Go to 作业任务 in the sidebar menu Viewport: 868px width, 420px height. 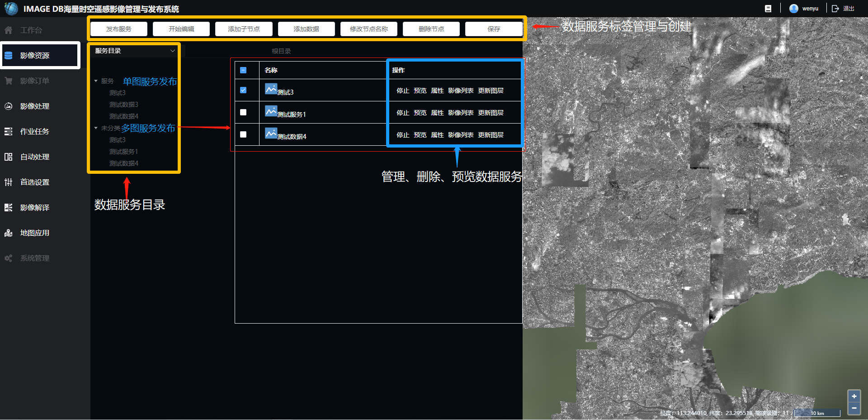coord(34,132)
